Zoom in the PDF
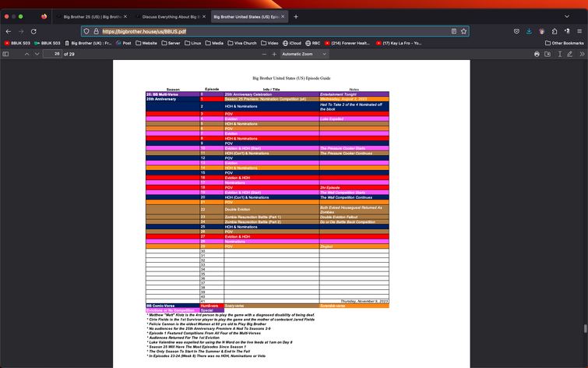Viewport: 588px width, 368px height. (x=274, y=54)
